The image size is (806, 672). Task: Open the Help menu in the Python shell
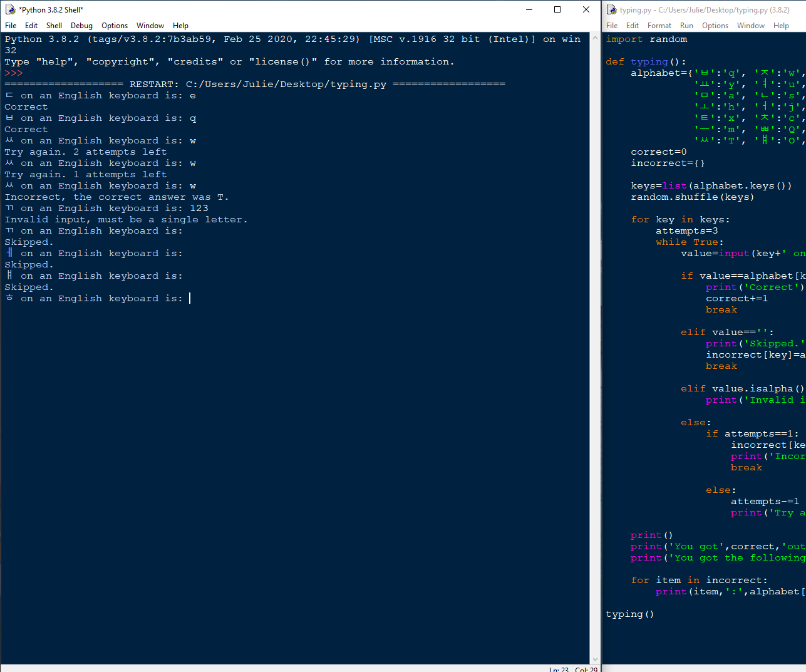(x=180, y=26)
